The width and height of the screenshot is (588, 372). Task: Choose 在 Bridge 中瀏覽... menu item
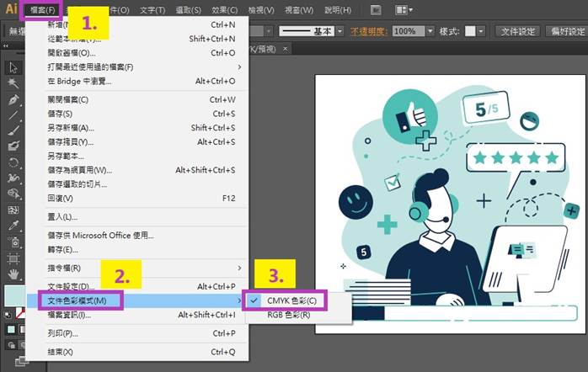tap(136, 82)
